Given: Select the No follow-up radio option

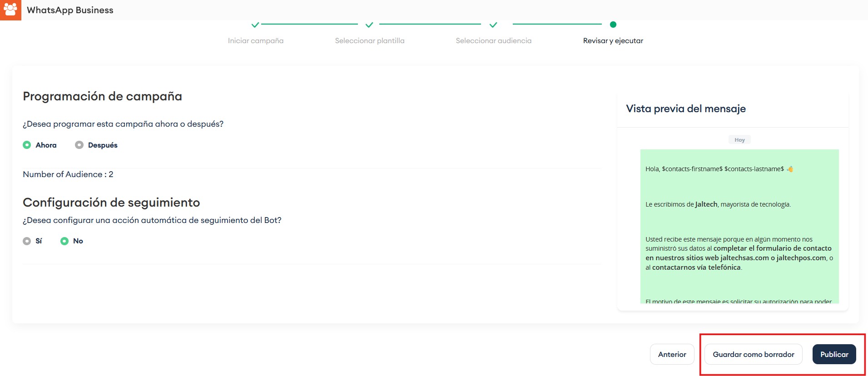Looking at the screenshot, I should click(x=64, y=241).
